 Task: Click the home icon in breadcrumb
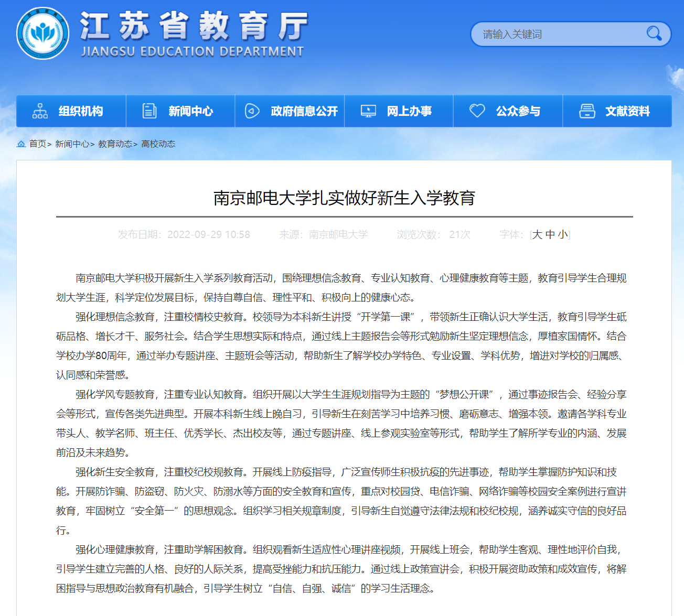(22, 144)
